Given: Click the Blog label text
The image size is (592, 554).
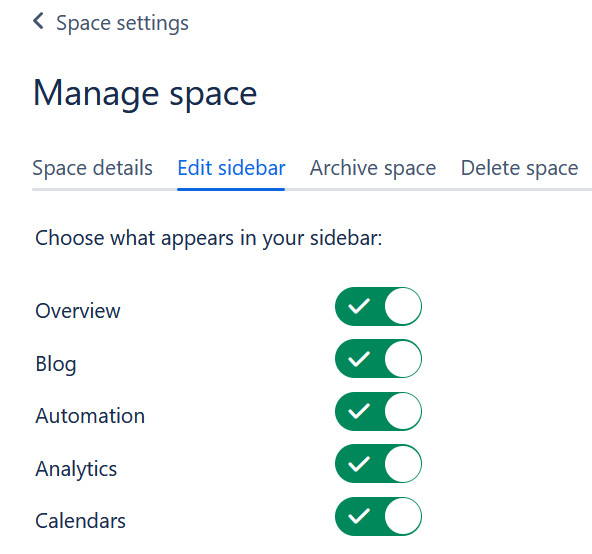Looking at the screenshot, I should [56, 364].
